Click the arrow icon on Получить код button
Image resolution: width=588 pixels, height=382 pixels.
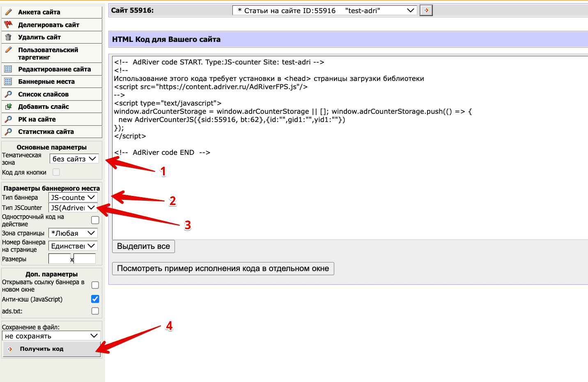(x=10, y=349)
